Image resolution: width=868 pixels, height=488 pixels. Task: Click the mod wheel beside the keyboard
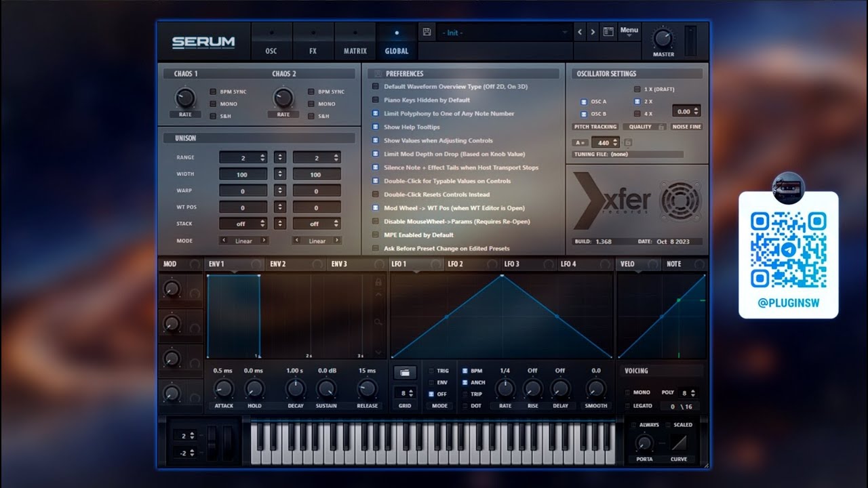pos(229,443)
